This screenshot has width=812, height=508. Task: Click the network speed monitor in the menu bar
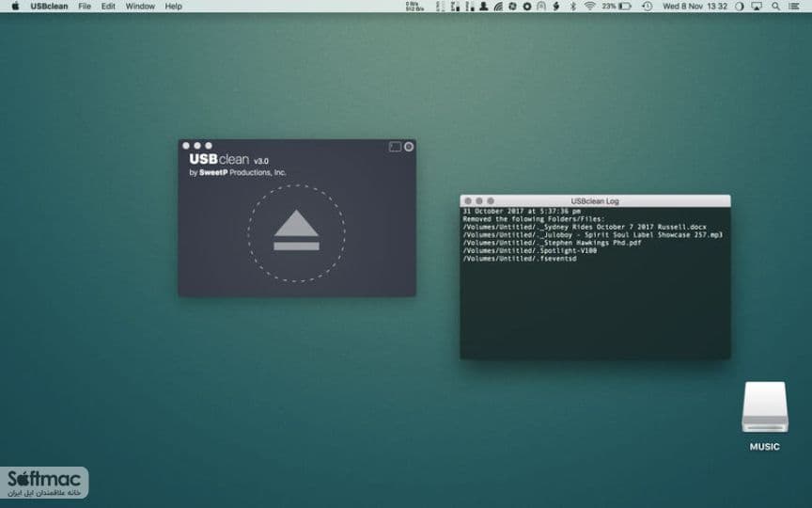tap(414, 7)
